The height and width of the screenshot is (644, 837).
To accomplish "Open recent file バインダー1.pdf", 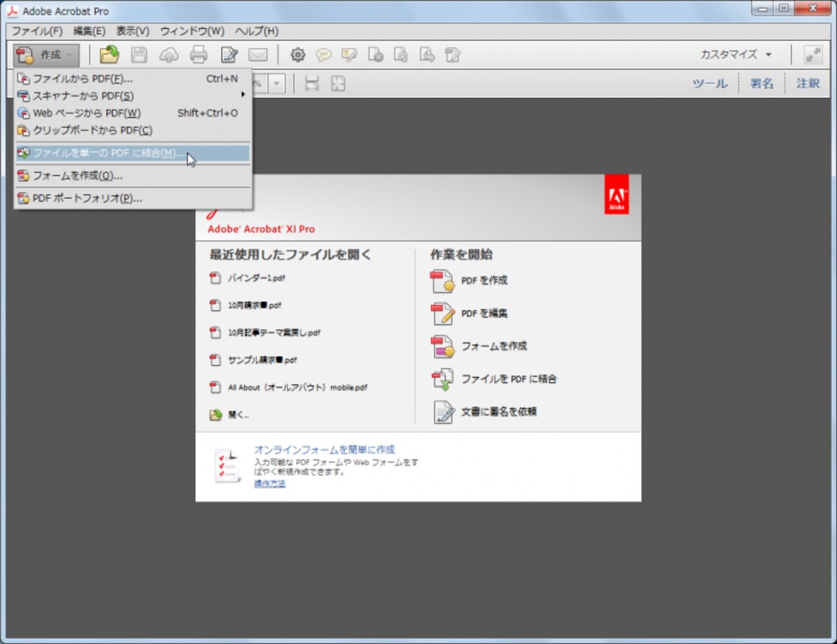I will coord(257,278).
